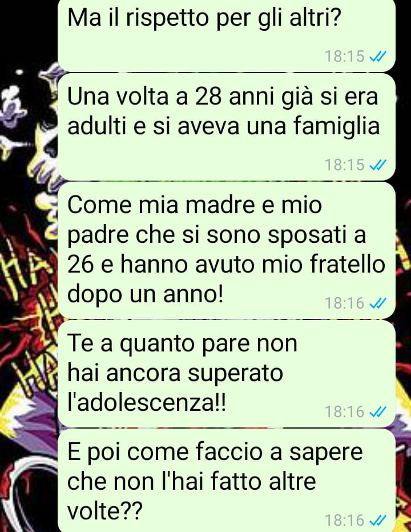Tap the text 'che non l'hai fatto altre'
Image resolution: width=411 pixels, height=532 pixels.
coord(192,481)
